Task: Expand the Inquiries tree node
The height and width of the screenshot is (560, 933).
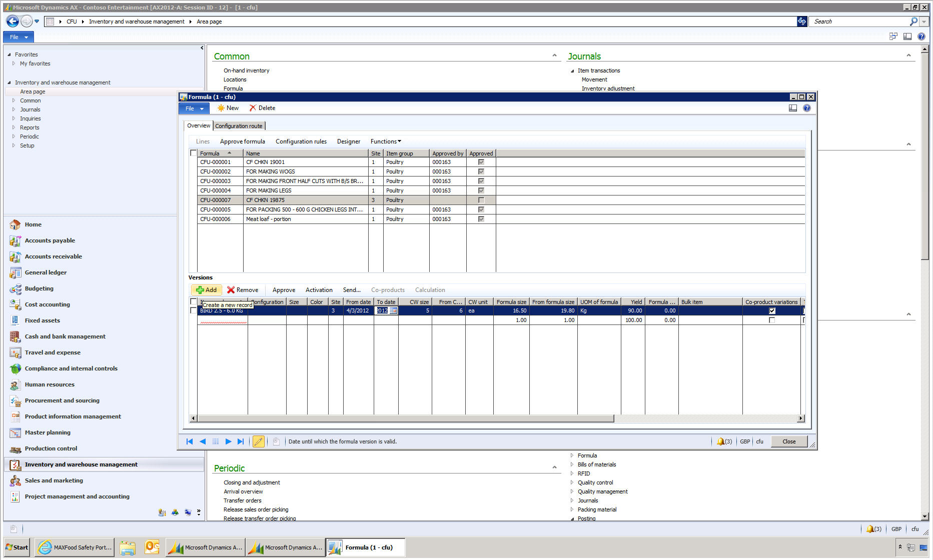Action: coord(14,118)
